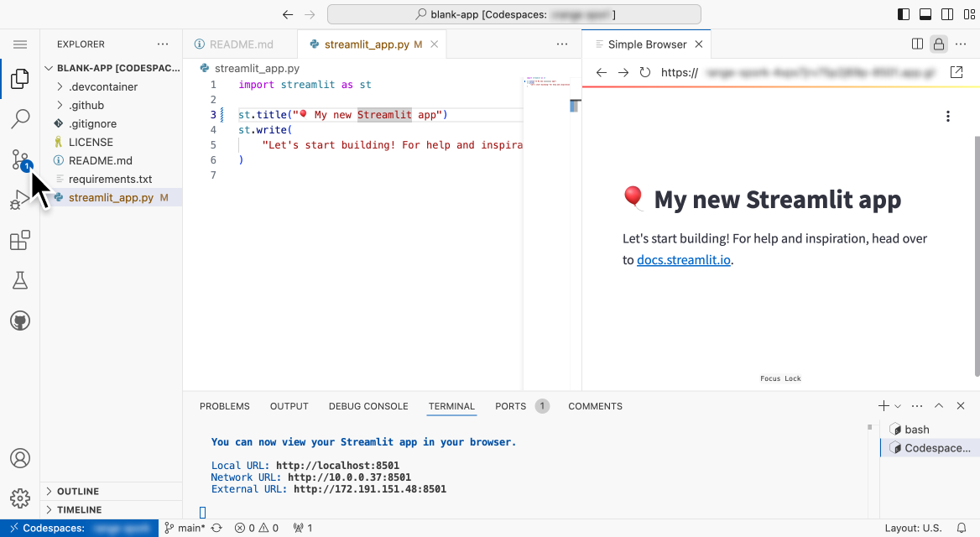
Task: Follow the docs.streamlit.io link
Action: tap(683, 260)
